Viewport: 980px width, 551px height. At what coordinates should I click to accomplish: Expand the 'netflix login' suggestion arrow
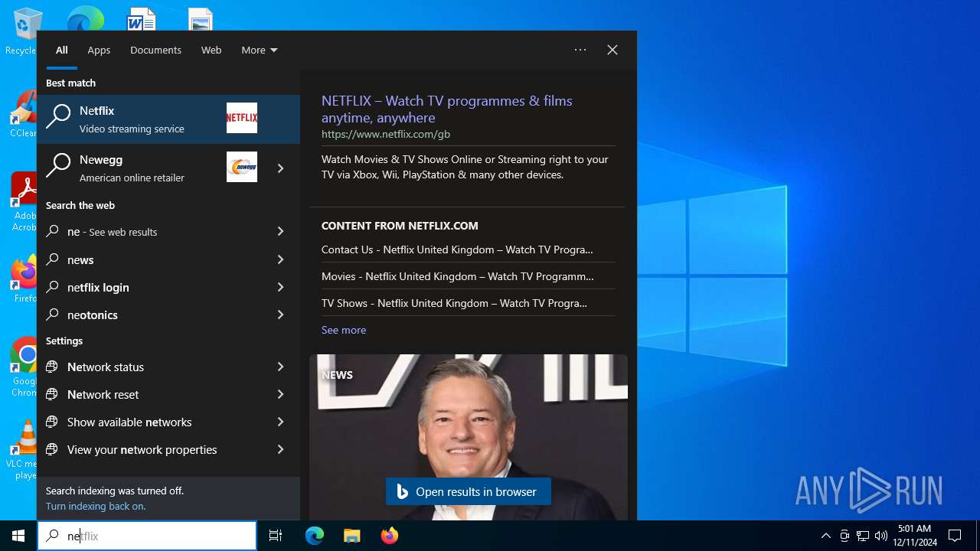[281, 287]
